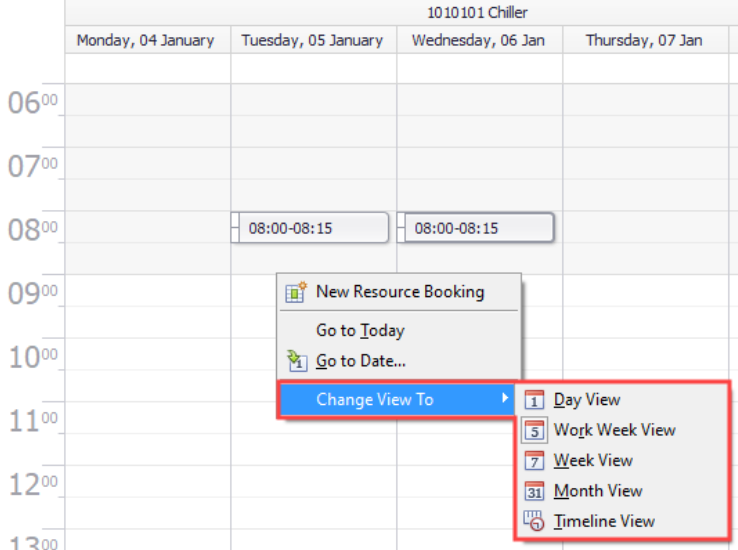Image resolution: width=738 pixels, height=550 pixels.
Task: Switch to Month View
Action: coord(597,491)
